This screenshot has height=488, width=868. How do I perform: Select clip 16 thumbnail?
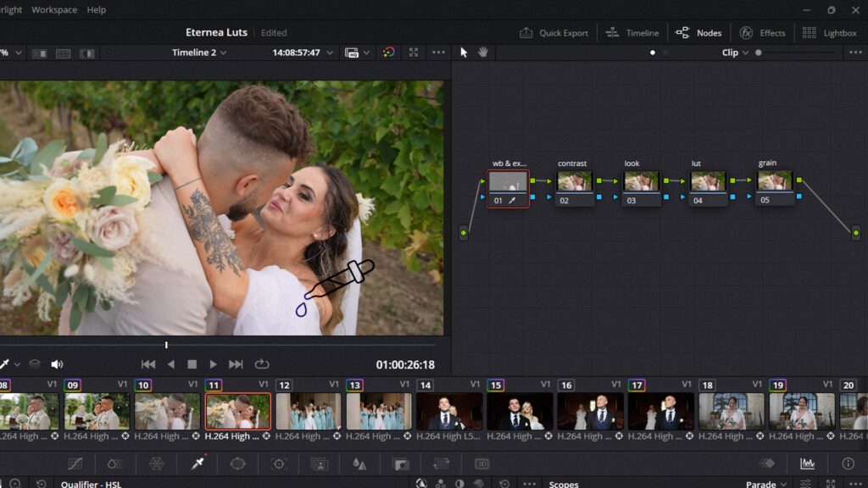point(591,411)
